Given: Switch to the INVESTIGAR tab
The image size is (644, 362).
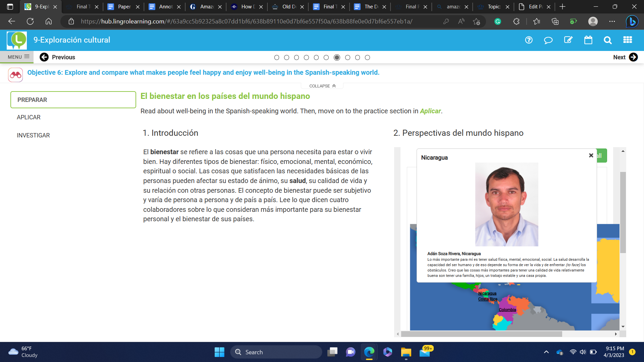Looking at the screenshot, I should 33,135.
